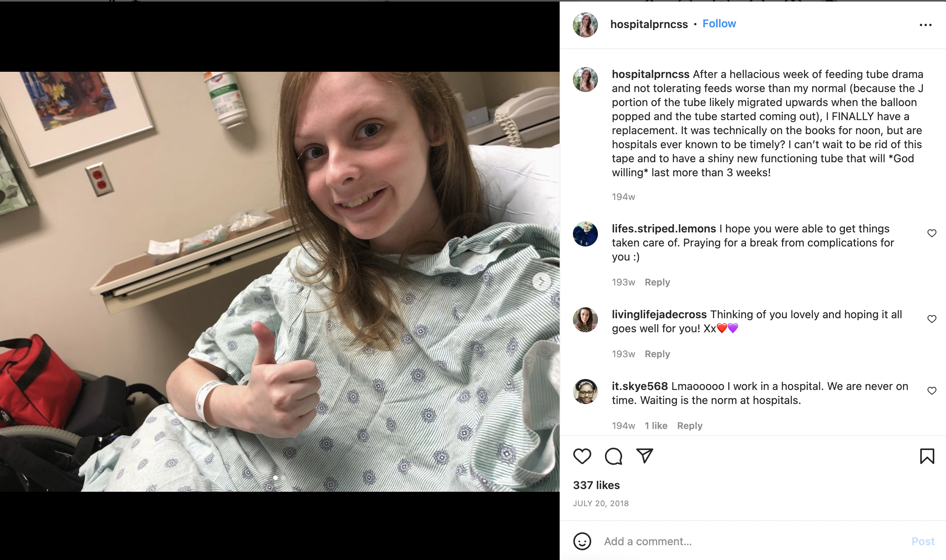Open the comment bubble icon
The image size is (946, 560).
coord(613,456)
